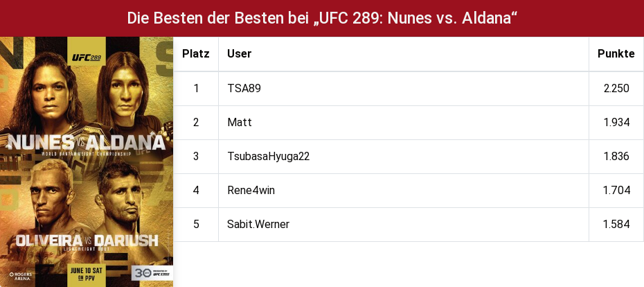Click the User column header

coord(239,54)
